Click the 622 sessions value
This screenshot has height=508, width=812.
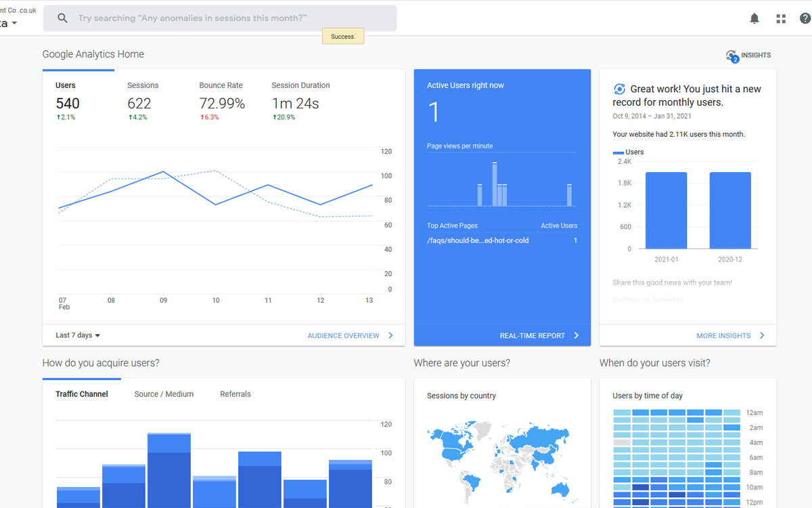(x=139, y=104)
